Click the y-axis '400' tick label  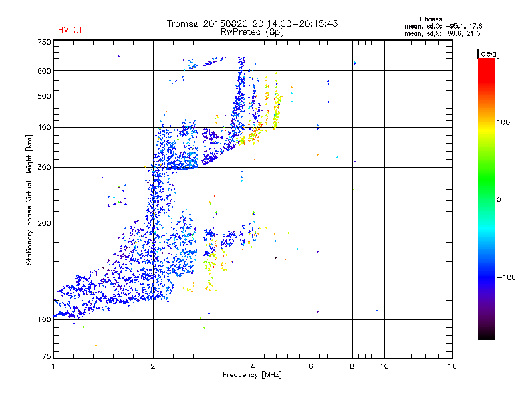[44, 128]
